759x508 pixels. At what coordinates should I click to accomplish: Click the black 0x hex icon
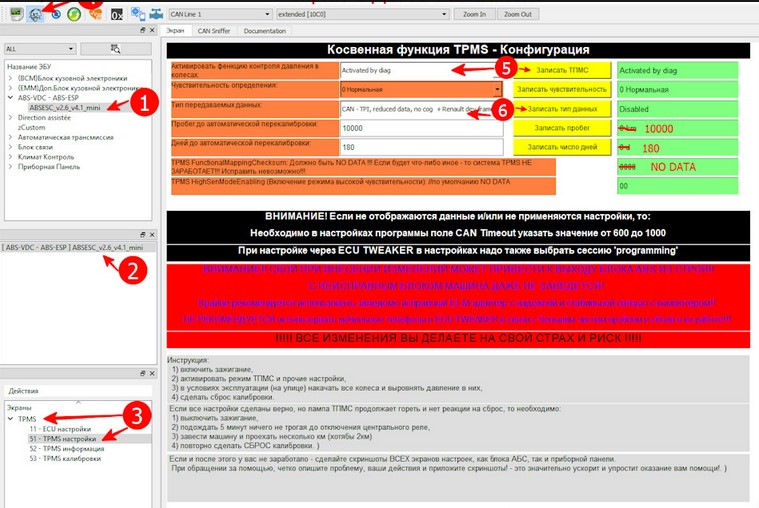click(117, 15)
